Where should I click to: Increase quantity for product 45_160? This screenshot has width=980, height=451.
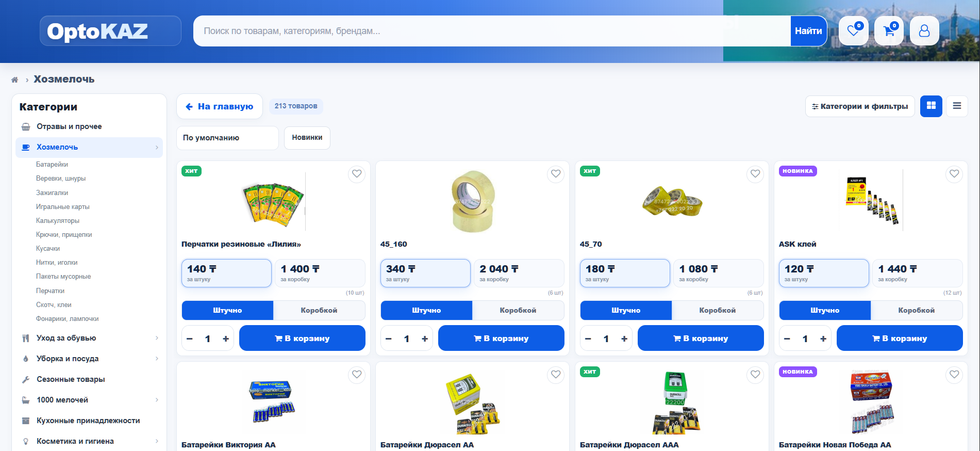click(425, 339)
